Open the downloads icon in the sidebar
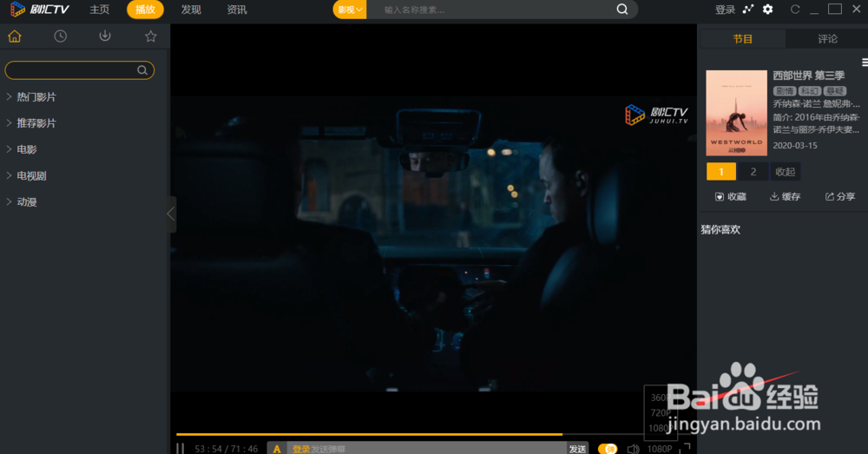 [105, 36]
